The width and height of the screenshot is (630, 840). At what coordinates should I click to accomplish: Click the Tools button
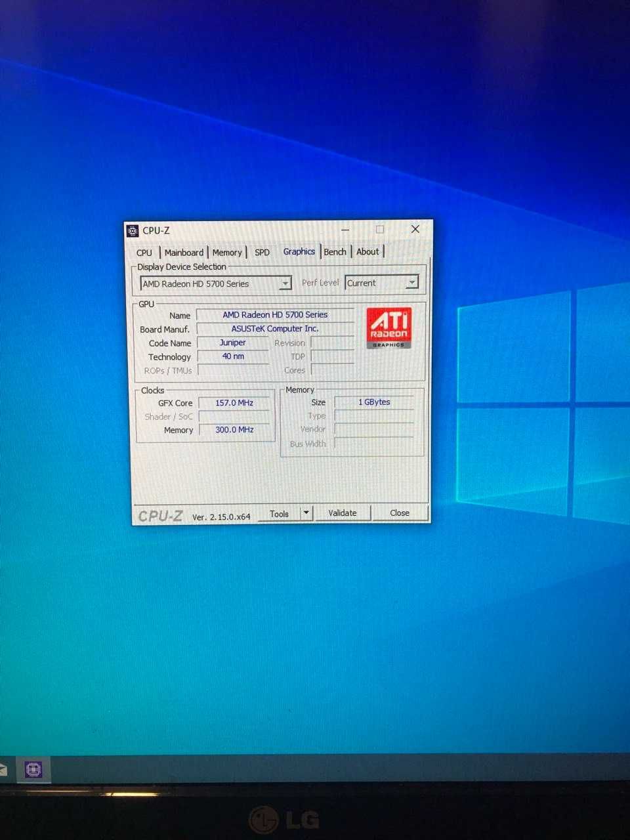pos(280,514)
